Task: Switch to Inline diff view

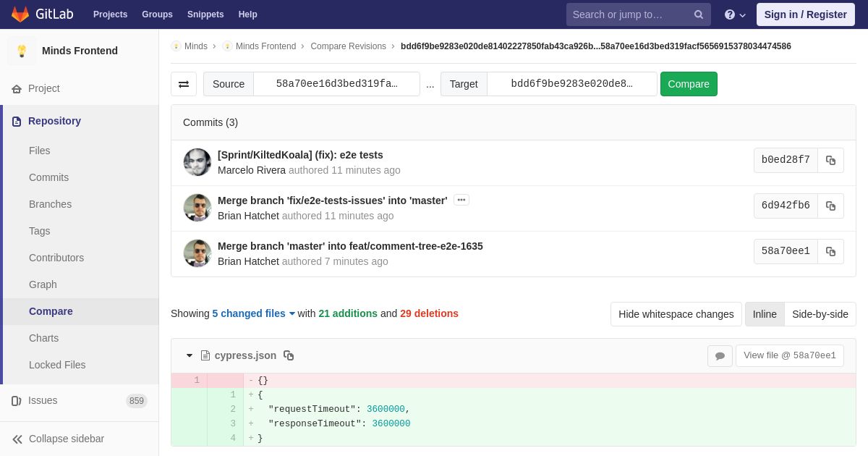Action: 765,314
